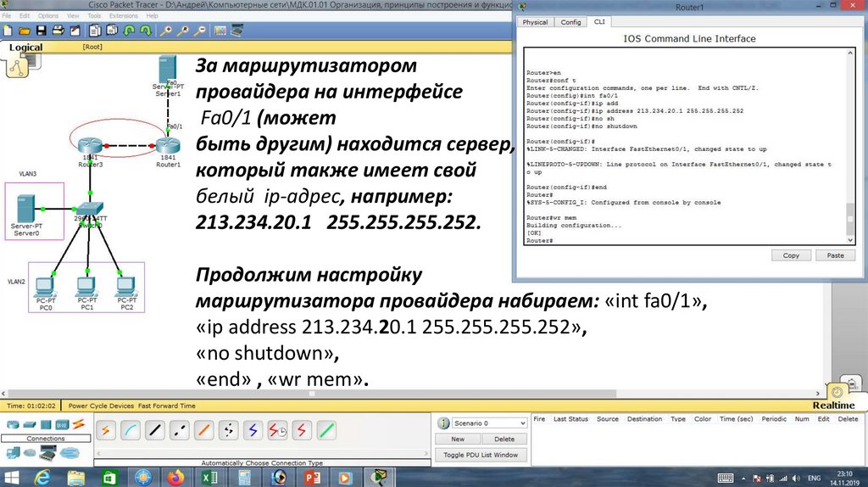Click the Switch0 device in topology
The width and height of the screenshot is (868, 487).
[89, 210]
